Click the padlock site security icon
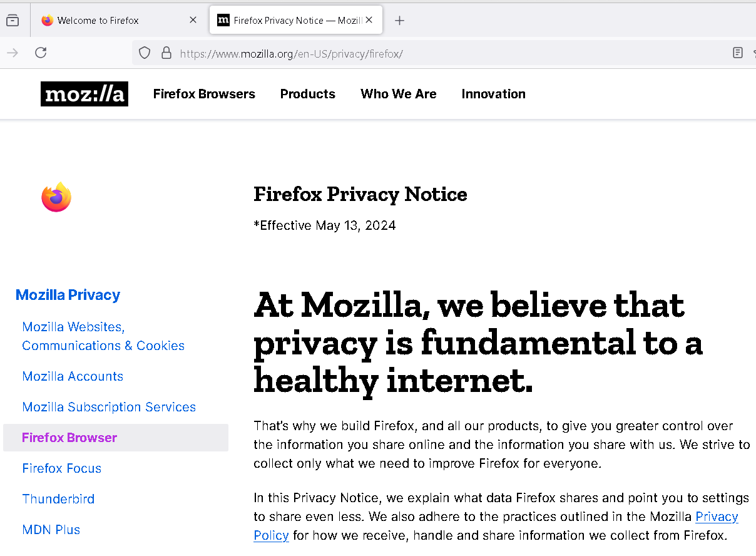This screenshot has width=756, height=556. (166, 53)
